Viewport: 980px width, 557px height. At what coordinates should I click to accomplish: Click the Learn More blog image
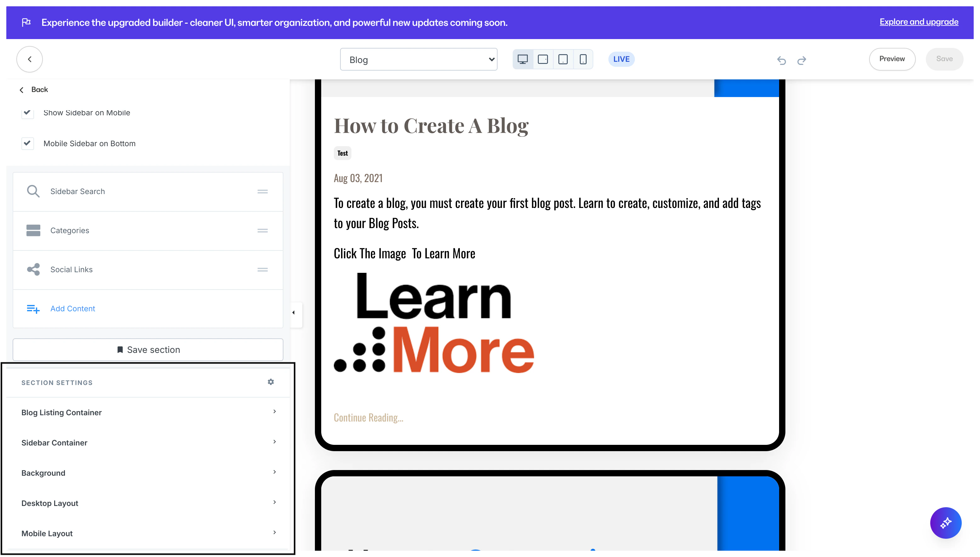[x=434, y=323]
